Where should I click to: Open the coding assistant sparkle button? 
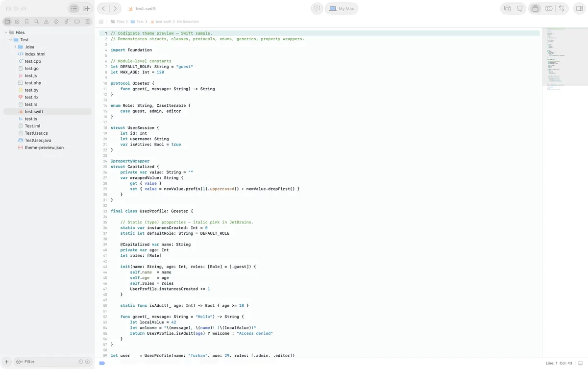pos(87,8)
